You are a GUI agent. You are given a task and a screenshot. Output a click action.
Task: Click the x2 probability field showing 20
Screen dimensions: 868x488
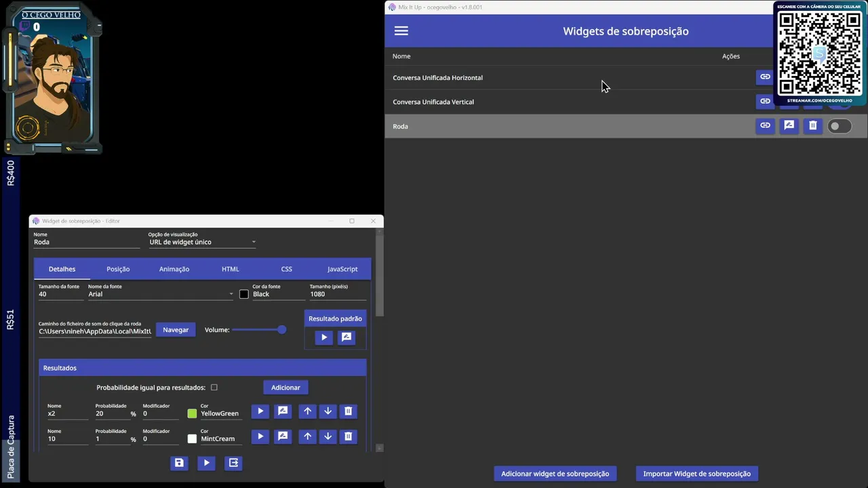pos(112,413)
